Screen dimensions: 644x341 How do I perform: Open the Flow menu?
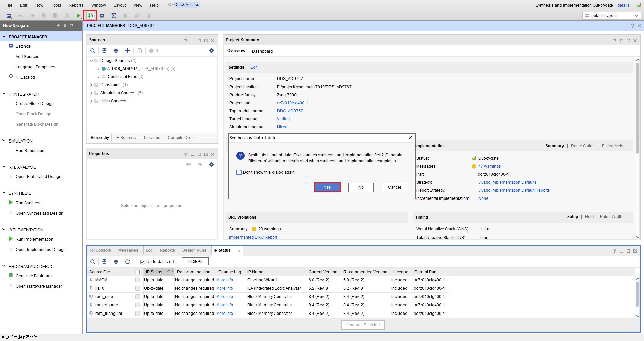click(x=39, y=5)
